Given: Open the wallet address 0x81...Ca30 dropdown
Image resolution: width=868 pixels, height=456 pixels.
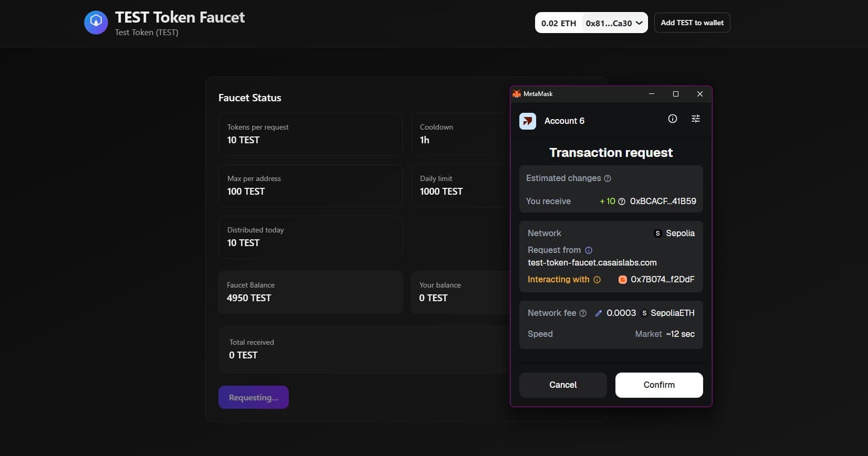Looking at the screenshot, I should point(614,23).
